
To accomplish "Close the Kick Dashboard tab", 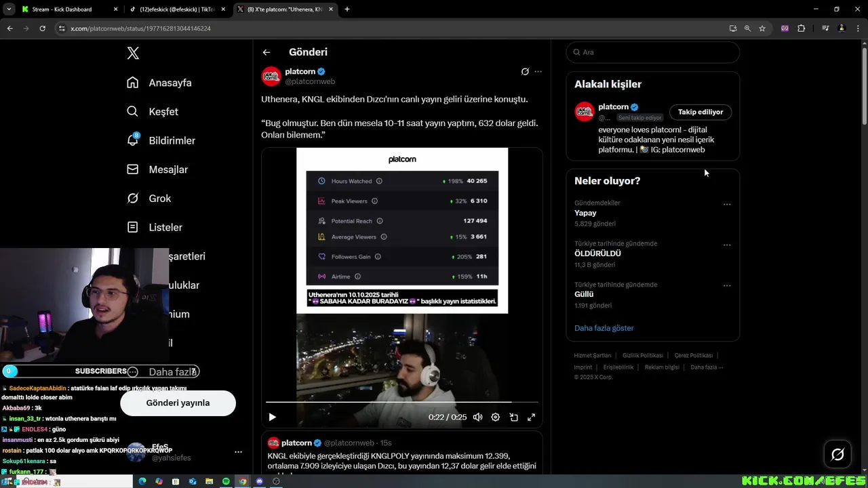I will (x=115, y=9).
